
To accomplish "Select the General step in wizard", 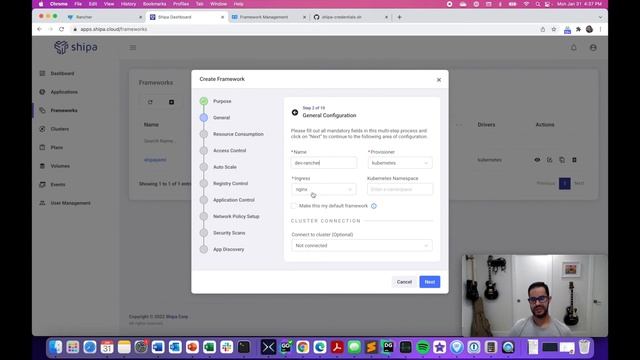I will [221, 118].
